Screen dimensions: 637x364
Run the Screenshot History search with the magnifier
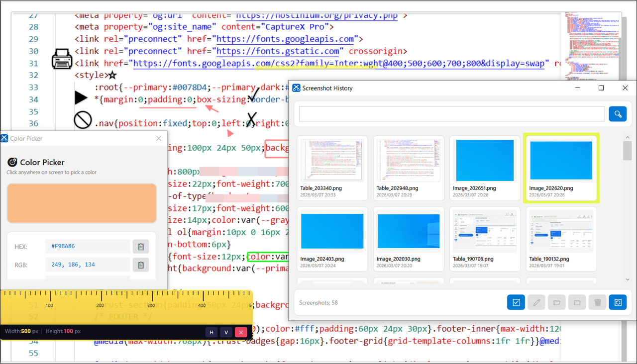[618, 113]
